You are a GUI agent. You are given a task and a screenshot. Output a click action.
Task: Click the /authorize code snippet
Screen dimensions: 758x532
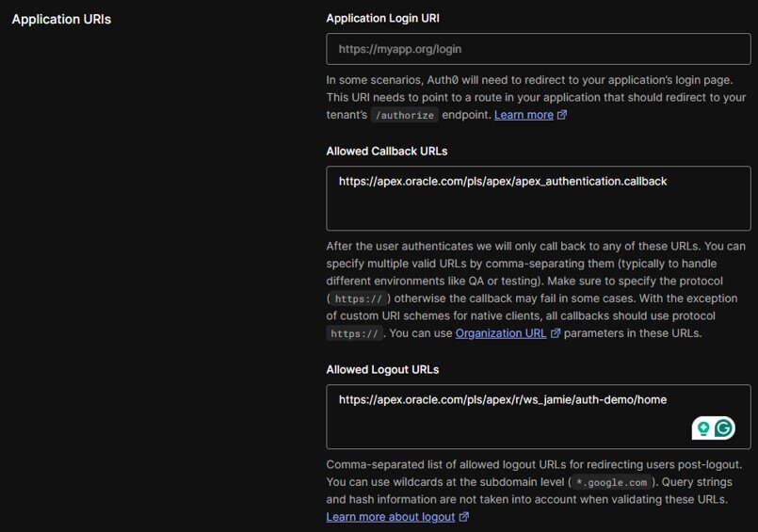(x=405, y=115)
